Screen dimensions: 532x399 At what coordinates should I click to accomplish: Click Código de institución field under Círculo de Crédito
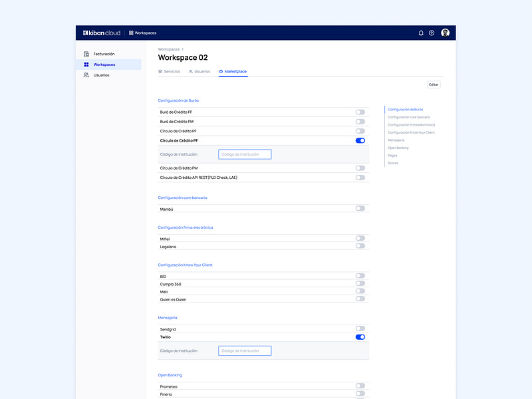pos(245,154)
